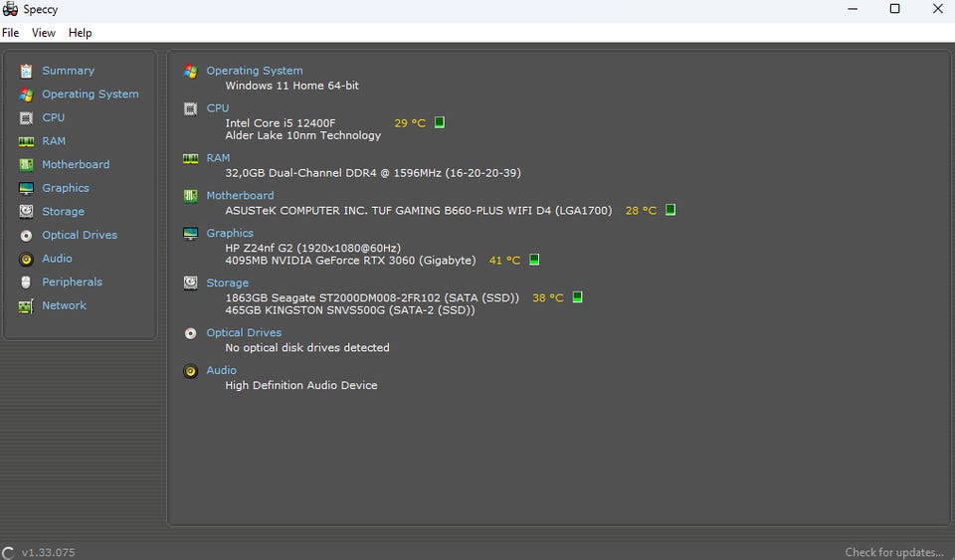
Task: Click Check for updates link
Action: (x=894, y=552)
